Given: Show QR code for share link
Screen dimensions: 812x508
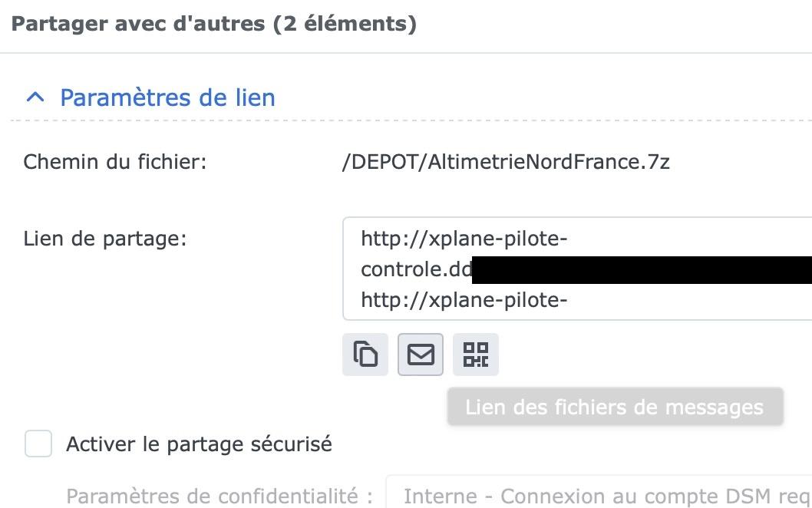Looking at the screenshot, I should point(476,355).
